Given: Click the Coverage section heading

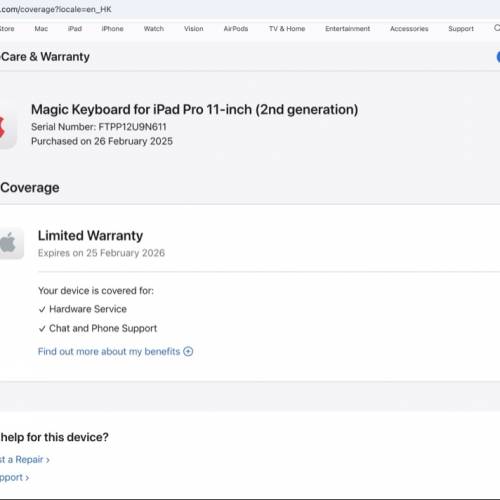Looking at the screenshot, I should coord(30,188).
